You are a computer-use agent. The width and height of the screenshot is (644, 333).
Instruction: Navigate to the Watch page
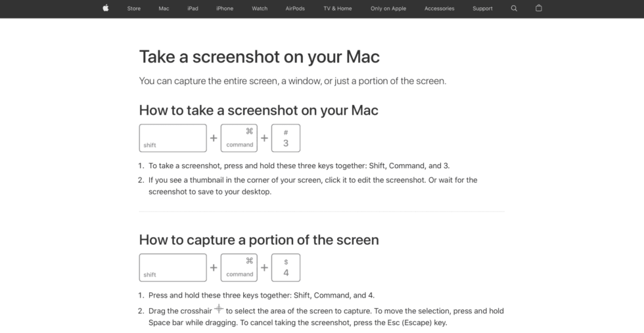[x=260, y=9]
